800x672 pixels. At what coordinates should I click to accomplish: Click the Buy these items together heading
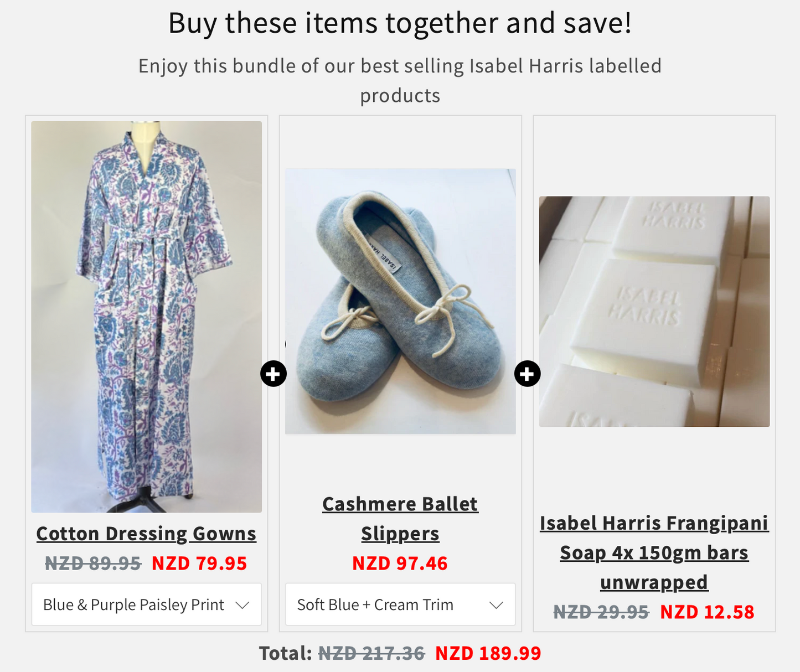pos(400,23)
